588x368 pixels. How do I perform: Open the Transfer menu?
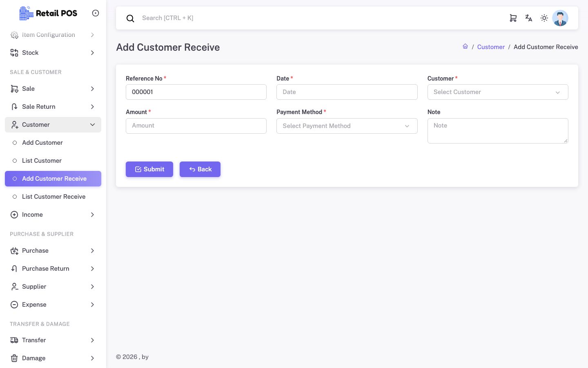53,340
